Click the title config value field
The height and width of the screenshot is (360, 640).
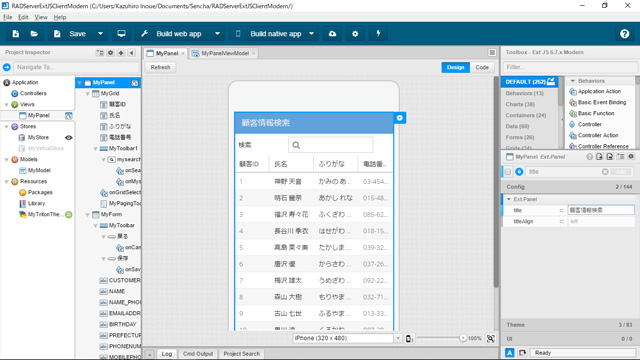[601, 210]
